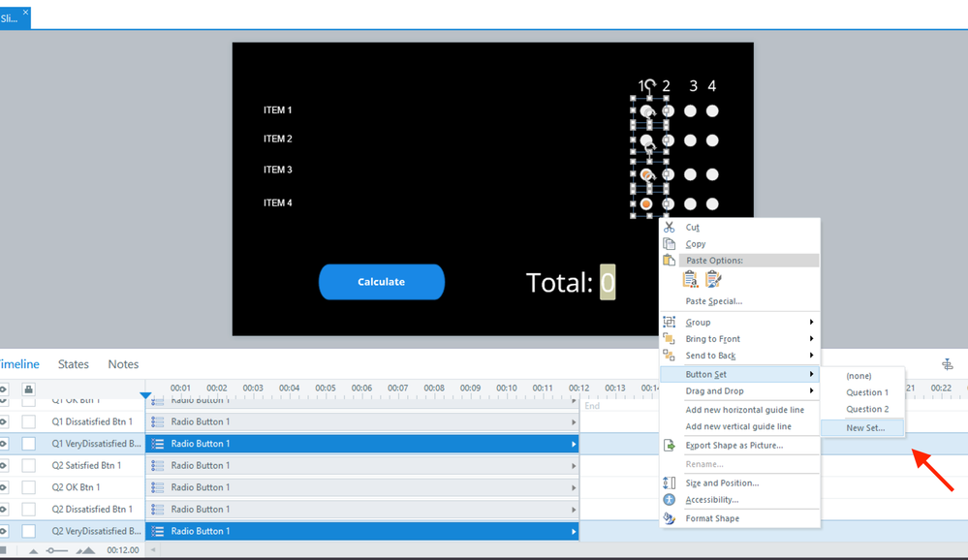Click the Keep Text Only paste icon
Image resolution: width=968 pixels, height=560 pixels.
690,280
